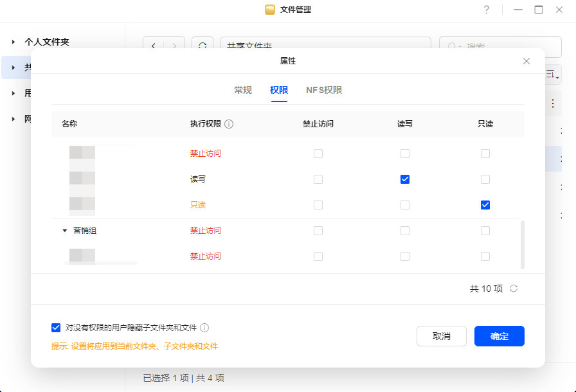Screen dimensions: 576x392
Task: Expand 个人文件夹 in sidebar
Action: 13,42
